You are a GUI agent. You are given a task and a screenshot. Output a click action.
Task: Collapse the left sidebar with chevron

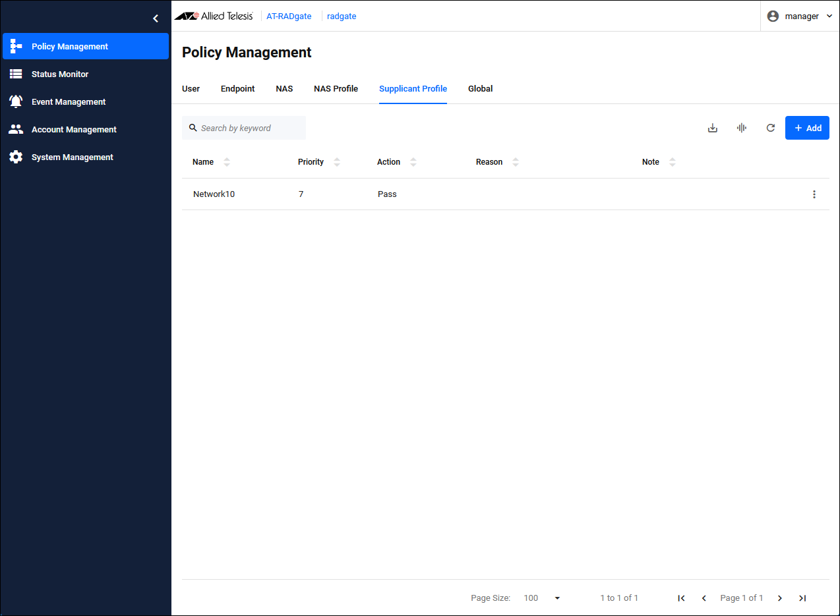156,18
